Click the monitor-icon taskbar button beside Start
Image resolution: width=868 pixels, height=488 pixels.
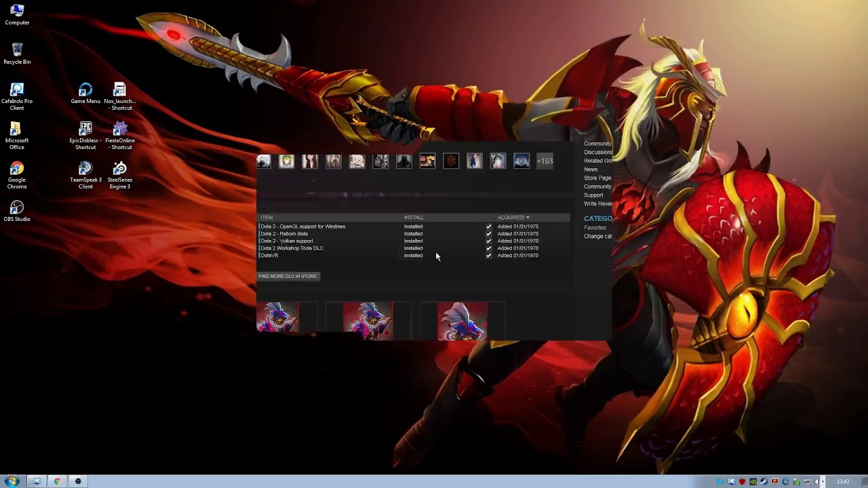coord(37,481)
